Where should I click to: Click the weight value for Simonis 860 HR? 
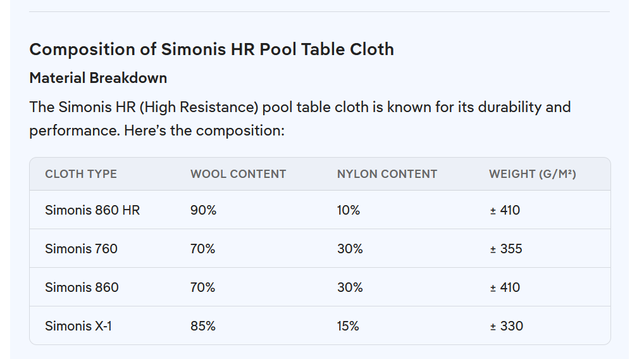coord(505,210)
